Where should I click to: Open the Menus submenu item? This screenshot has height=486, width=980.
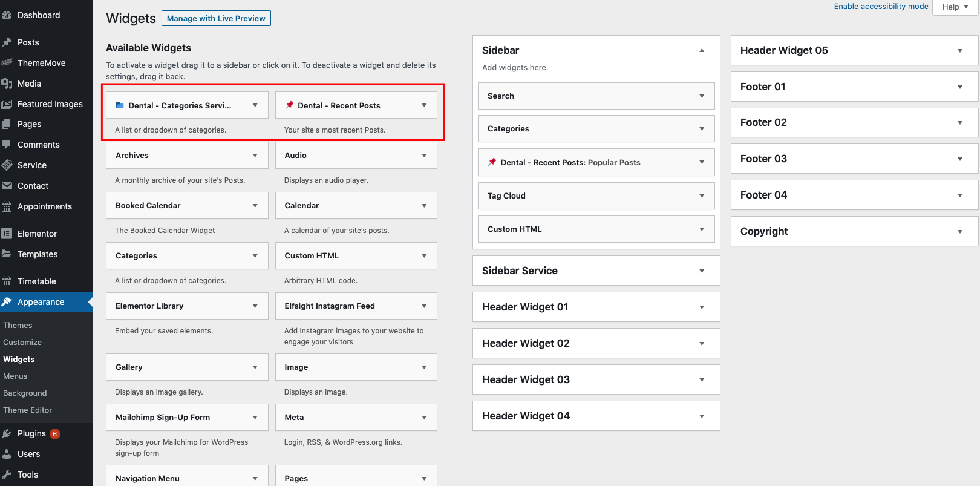15,376
